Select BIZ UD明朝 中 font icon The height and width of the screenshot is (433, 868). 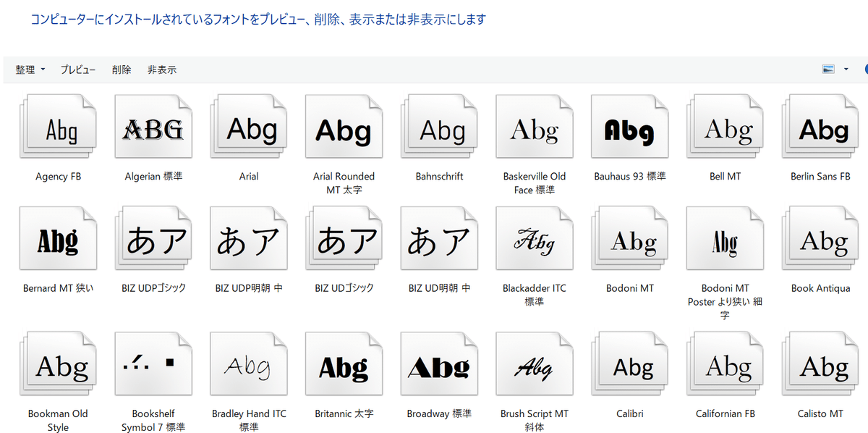click(439, 238)
